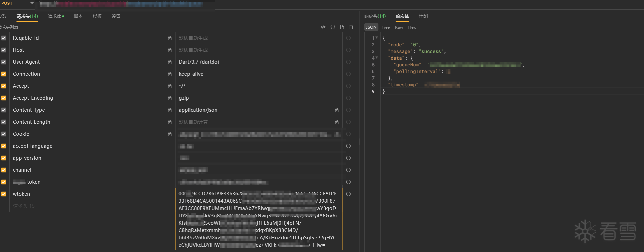The image size is (644, 252).
Task: Show response in Hex view
Action: point(412,27)
